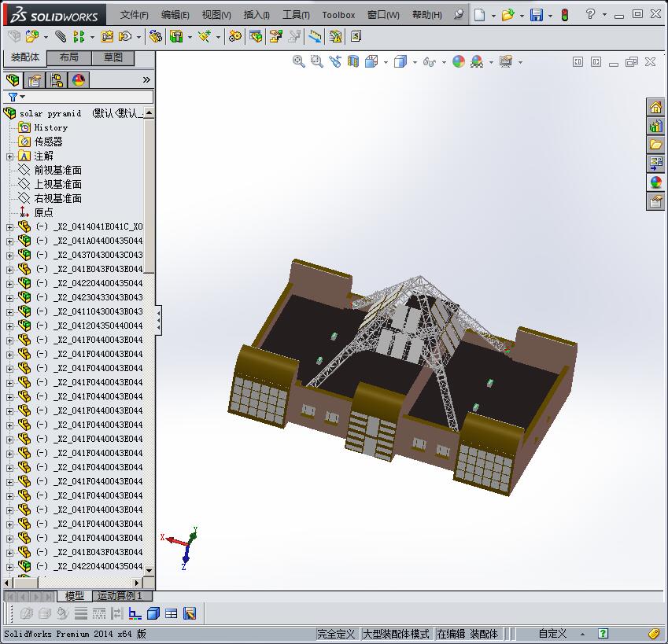Click the New Motion Study gears icon
The image size is (668, 644).
point(234,37)
